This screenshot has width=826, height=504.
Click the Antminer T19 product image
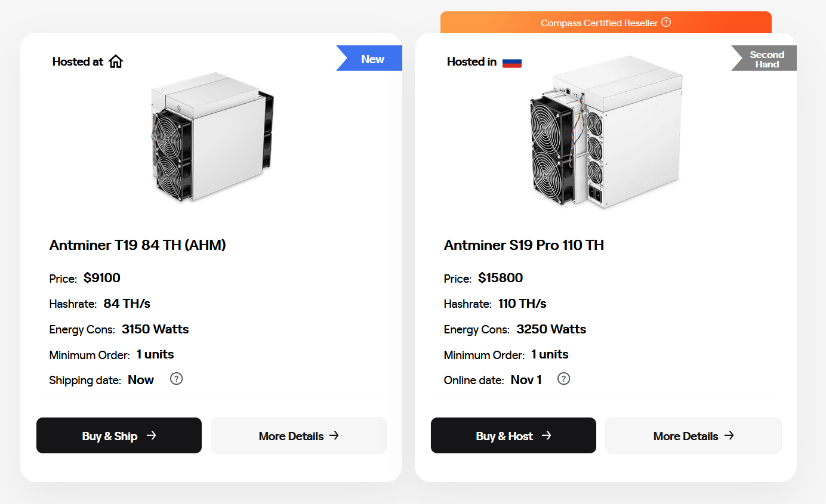click(x=211, y=137)
